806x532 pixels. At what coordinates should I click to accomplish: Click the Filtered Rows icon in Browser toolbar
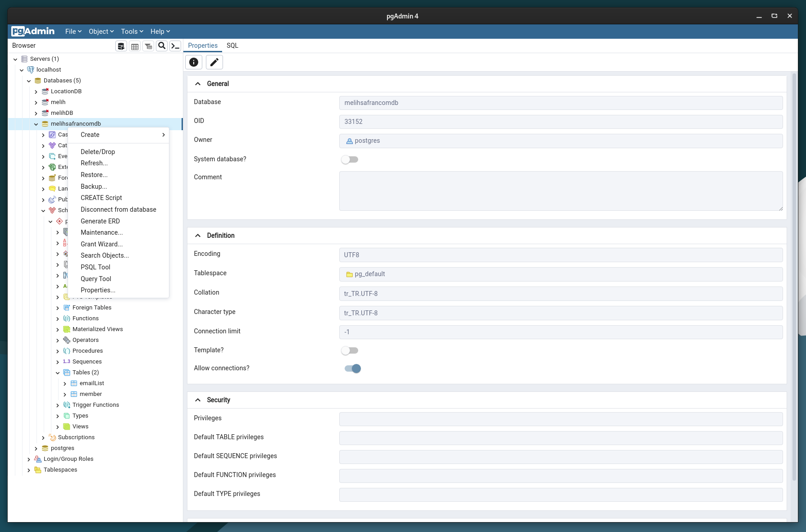(148, 46)
